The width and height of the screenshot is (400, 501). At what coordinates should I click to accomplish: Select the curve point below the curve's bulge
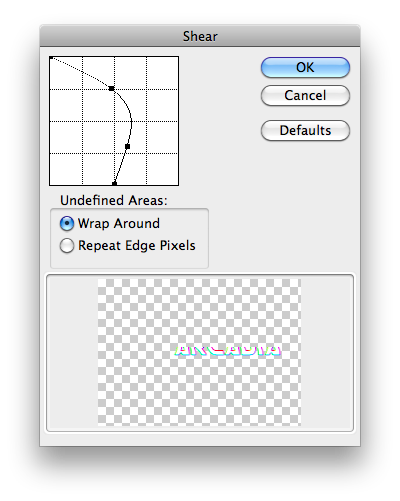(x=127, y=146)
